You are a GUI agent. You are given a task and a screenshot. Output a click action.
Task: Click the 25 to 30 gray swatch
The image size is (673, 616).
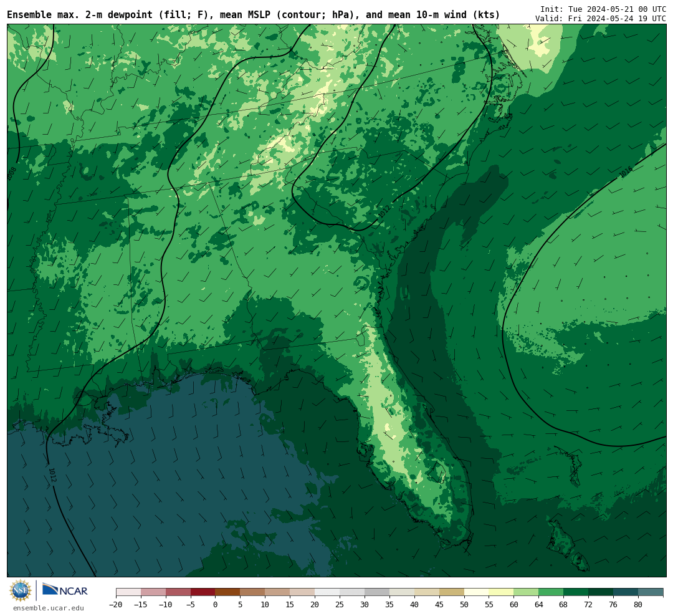coord(352,592)
